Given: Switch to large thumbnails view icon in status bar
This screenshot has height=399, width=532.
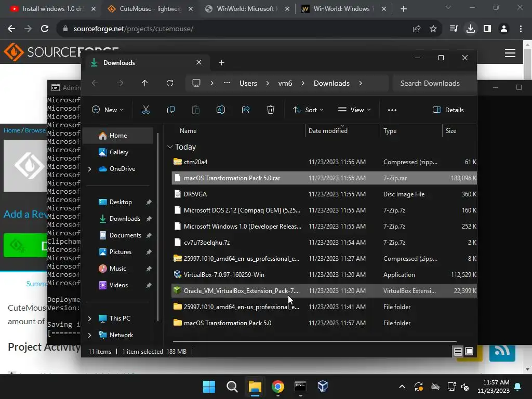Looking at the screenshot, I should pos(469,352).
